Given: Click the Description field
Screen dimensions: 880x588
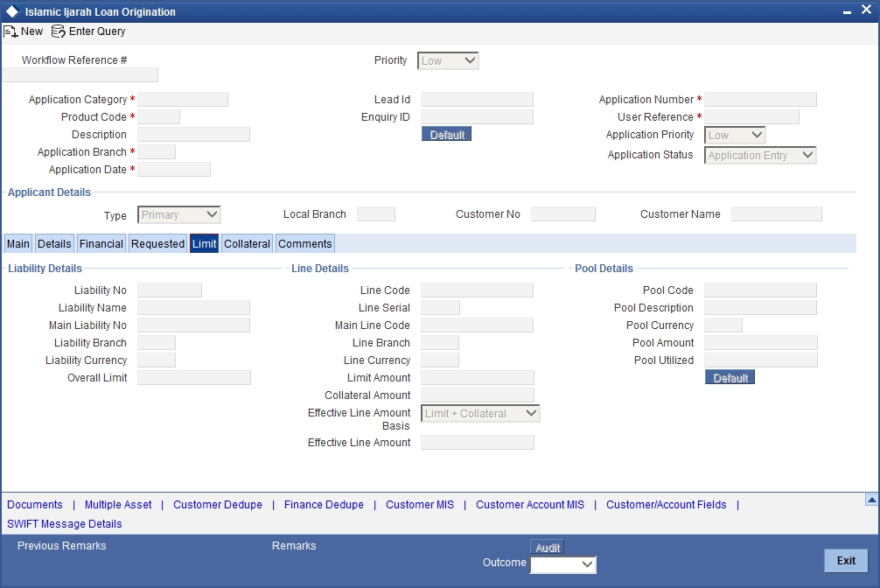Looking at the screenshot, I should click(193, 134).
